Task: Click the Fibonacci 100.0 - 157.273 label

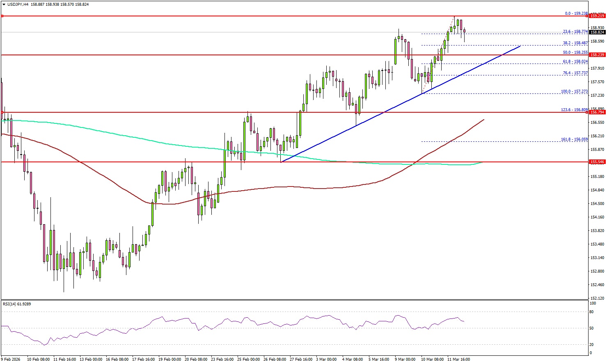Action: tap(574, 91)
